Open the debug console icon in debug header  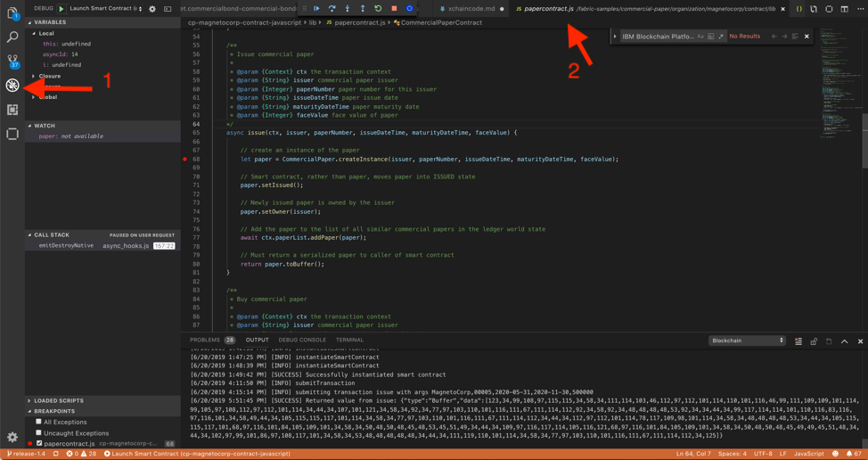pos(168,9)
